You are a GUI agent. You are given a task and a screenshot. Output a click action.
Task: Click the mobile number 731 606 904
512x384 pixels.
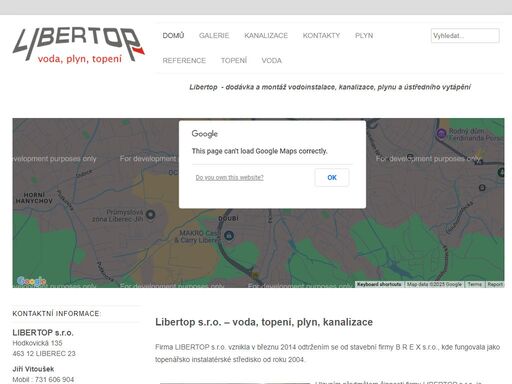[54, 379]
